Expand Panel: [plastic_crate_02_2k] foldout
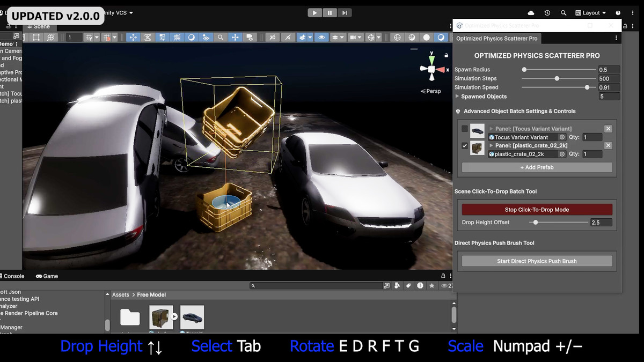644x362 pixels. click(x=491, y=146)
